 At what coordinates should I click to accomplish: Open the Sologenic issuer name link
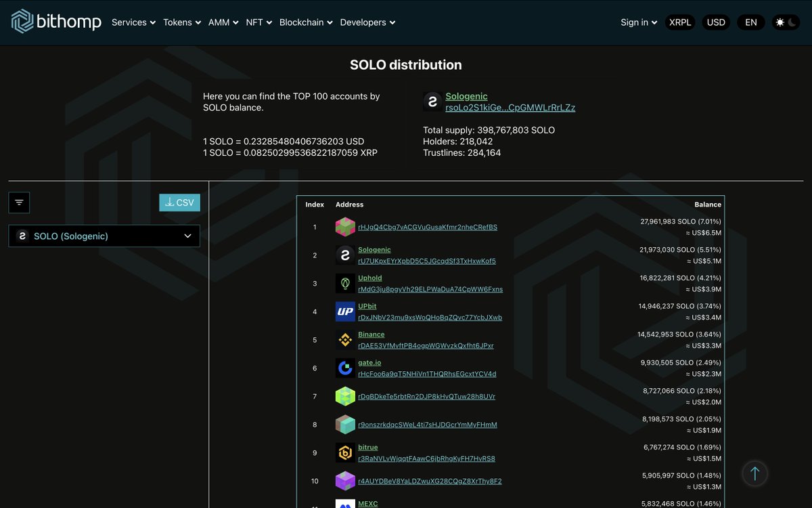click(x=466, y=96)
